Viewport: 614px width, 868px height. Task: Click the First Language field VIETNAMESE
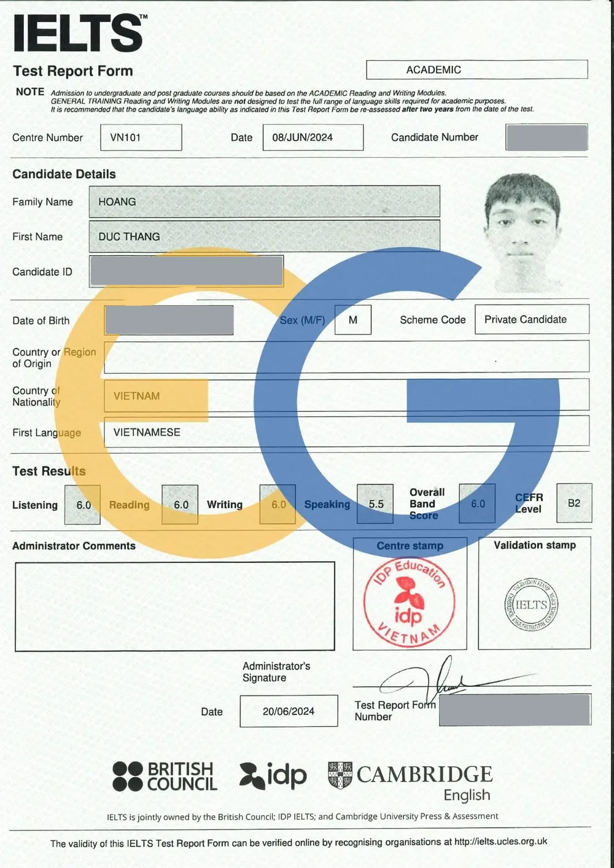(346, 432)
